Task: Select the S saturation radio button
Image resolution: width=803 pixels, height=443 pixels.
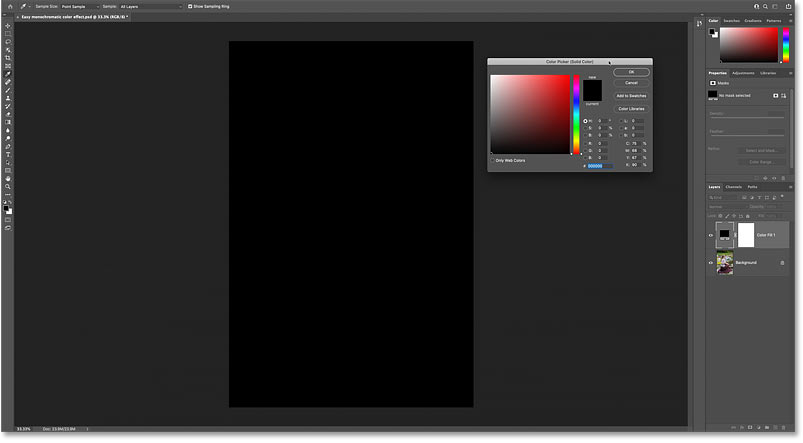Action: (x=585, y=128)
